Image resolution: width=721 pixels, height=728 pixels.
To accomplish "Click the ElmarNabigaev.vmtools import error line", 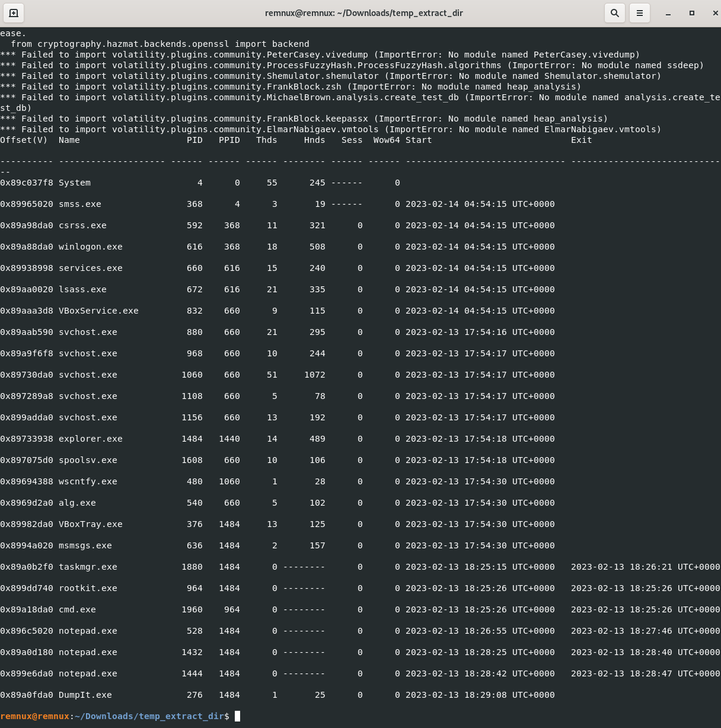I will pyautogui.click(x=331, y=129).
